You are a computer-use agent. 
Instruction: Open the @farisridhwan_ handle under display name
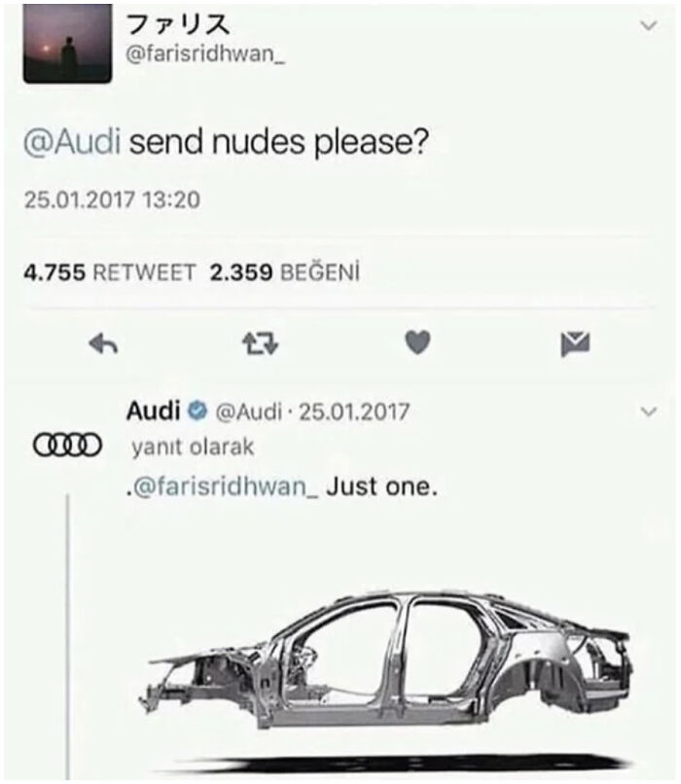pyautogui.click(x=205, y=54)
